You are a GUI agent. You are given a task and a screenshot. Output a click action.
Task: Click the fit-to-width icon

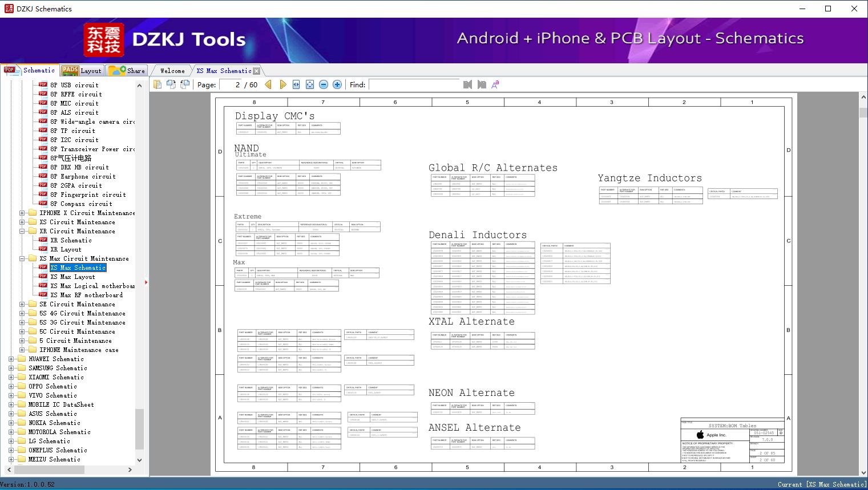[x=296, y=84]
